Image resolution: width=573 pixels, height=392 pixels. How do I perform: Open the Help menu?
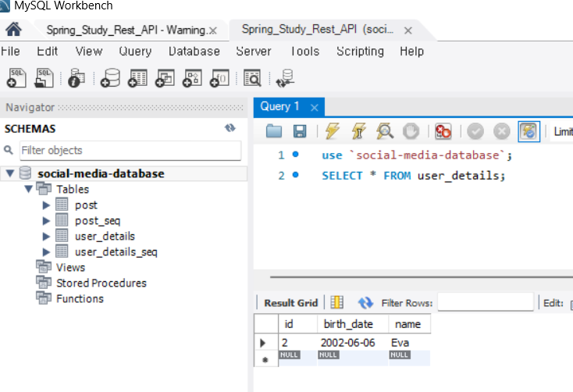pyautogui.click(x=411, y=52)
